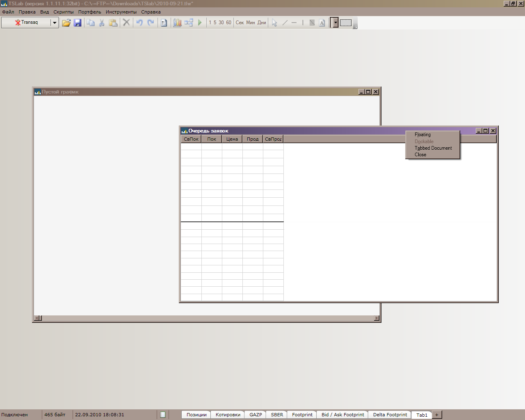Open the Справка menu
The width and height of the screenshot is (525, 420).
151,12
